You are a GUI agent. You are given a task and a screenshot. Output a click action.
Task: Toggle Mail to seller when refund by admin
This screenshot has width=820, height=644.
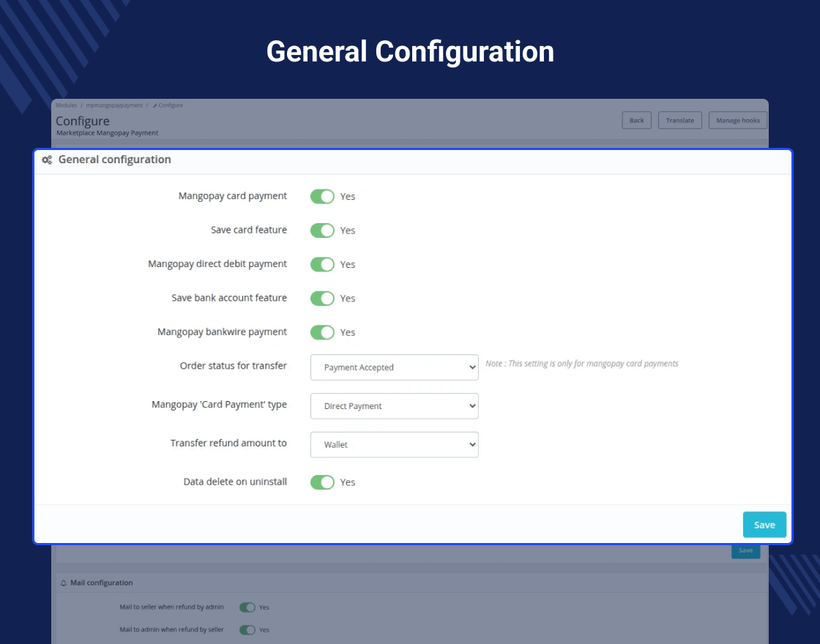coord(247,607)
